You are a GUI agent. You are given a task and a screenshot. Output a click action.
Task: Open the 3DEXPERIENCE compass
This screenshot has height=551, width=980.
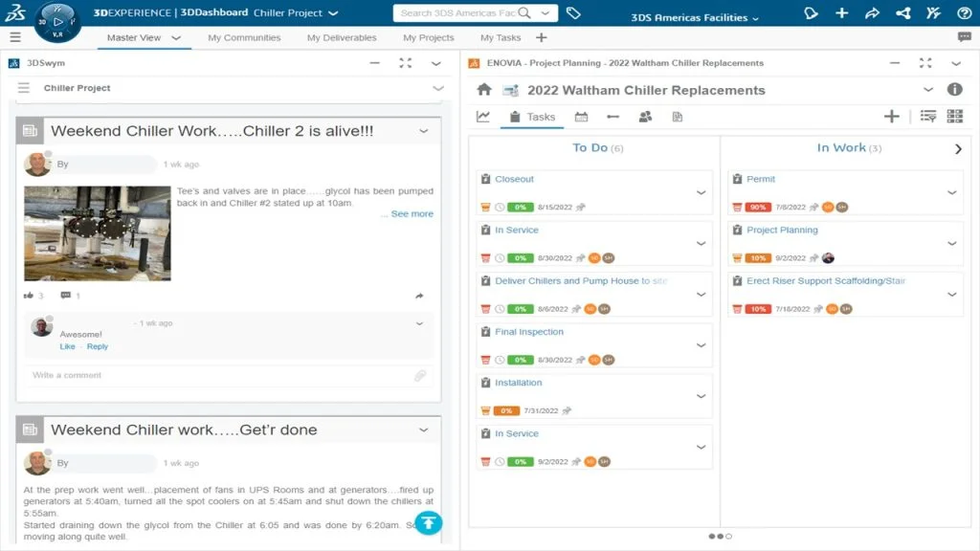56,21
